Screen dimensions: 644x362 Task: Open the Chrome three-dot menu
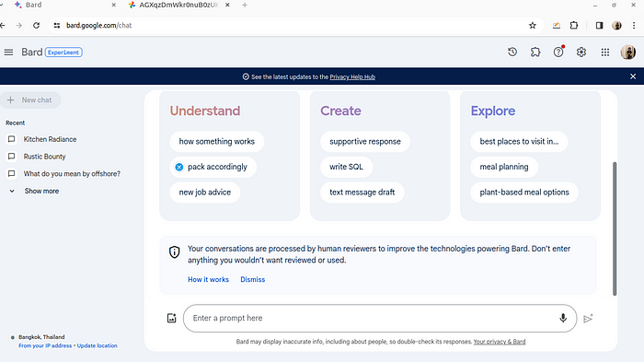(634, 26)
